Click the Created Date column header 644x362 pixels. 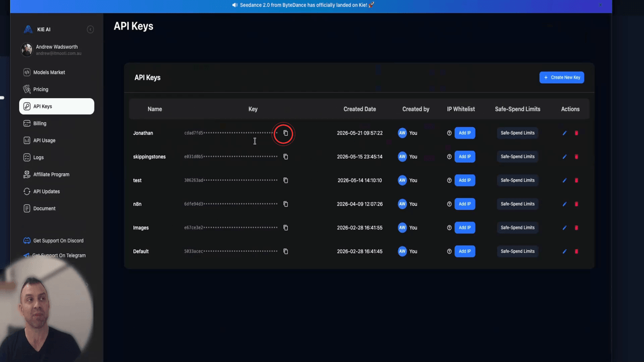click(360, 109)
